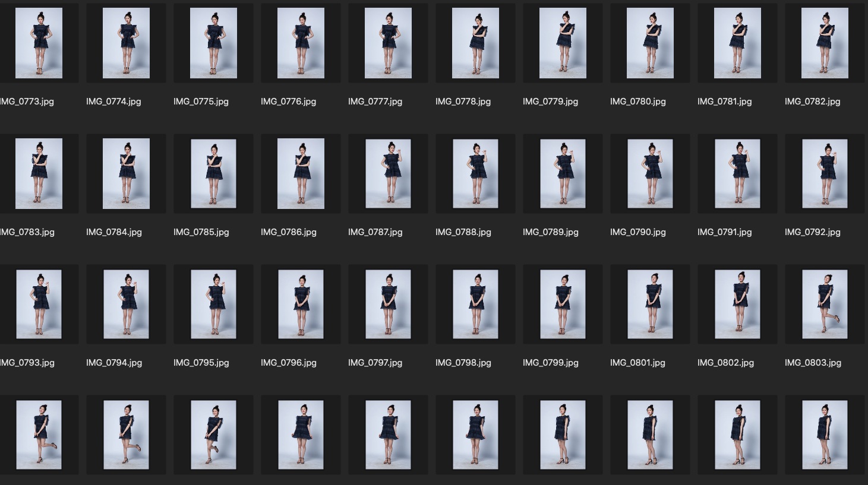Select the IMG_0774.jpg thumbnail
868x485 pixels.
126,43
